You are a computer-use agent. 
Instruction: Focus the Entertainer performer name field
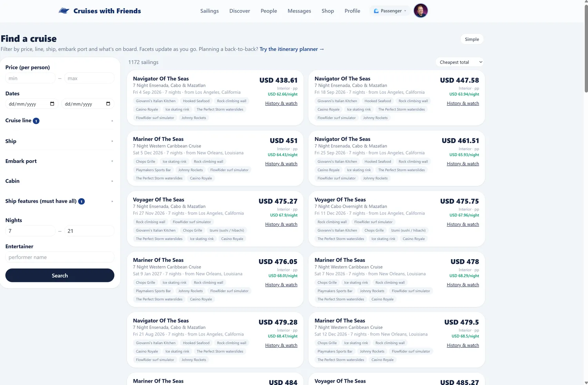point(60,257)
